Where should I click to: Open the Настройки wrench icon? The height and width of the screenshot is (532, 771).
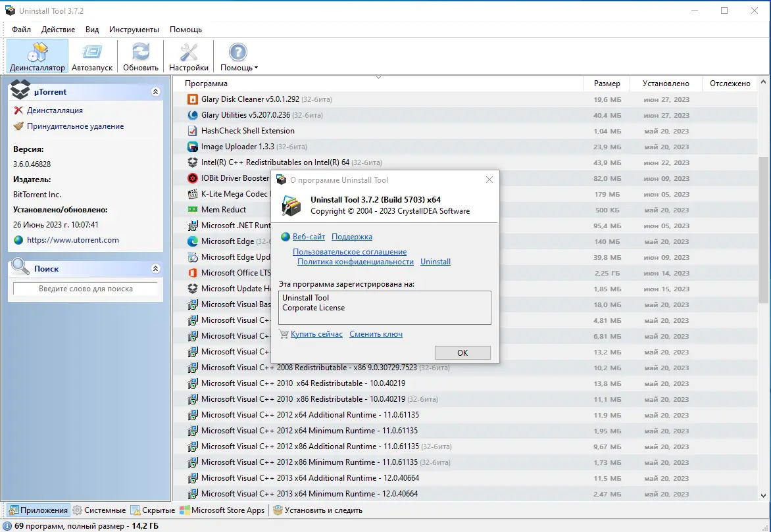pos(188,51)
